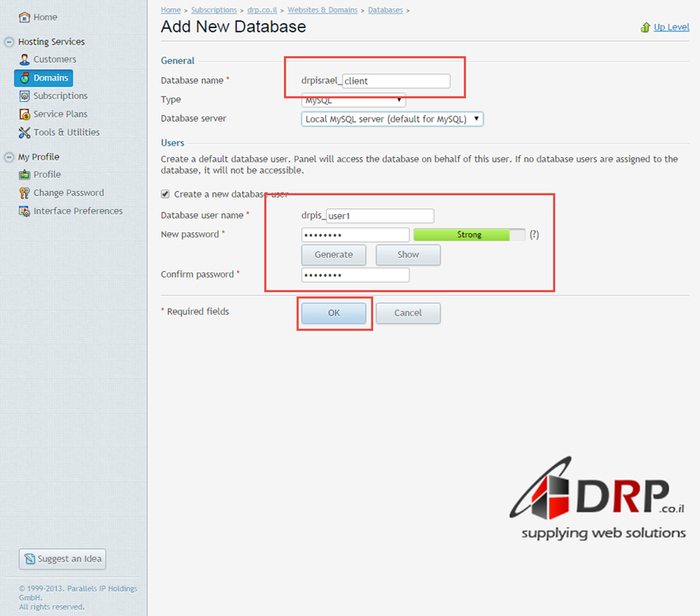This screenshot has width=700, height=616.
Task: Click the Change Password key icon
Action: point(25,193)
